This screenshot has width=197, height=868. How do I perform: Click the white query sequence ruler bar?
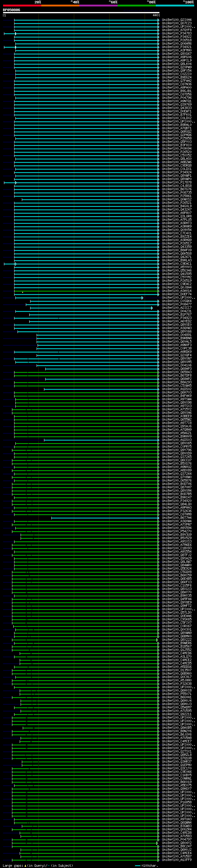[81, 13]
